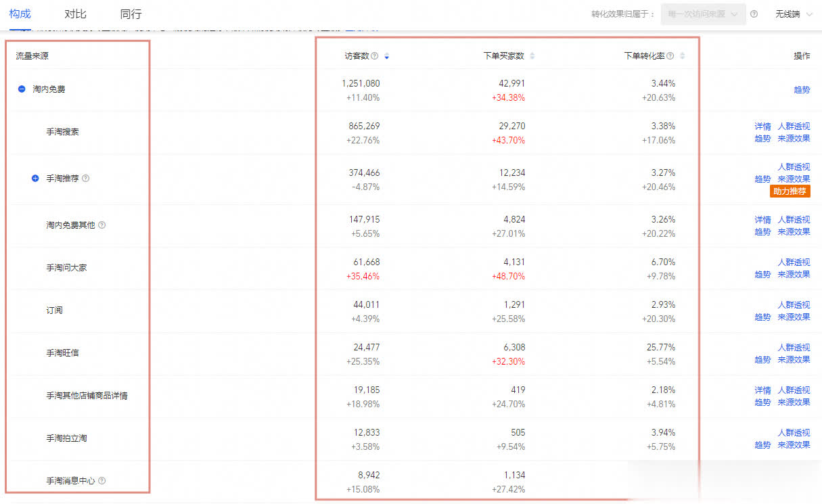This screenshot has width=822, height=504.
Task: Click help icon beside 淘内免费其他
Action: pos(102,225)
